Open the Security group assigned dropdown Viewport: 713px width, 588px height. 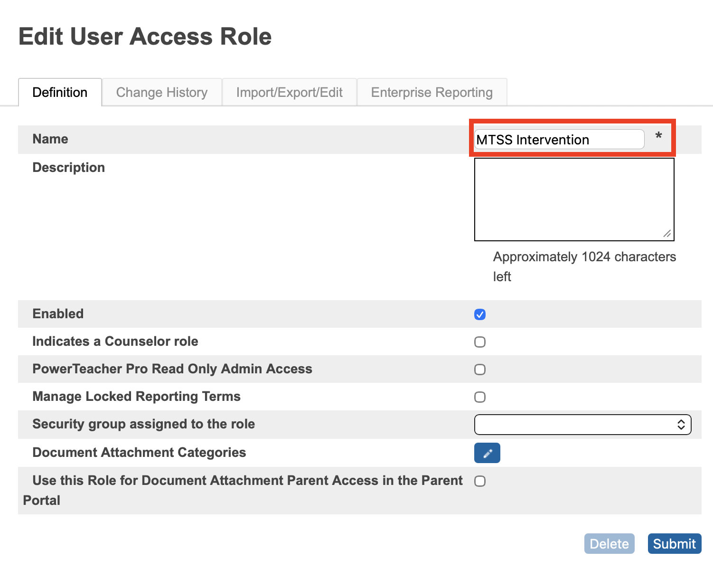[x=582, y=424]
